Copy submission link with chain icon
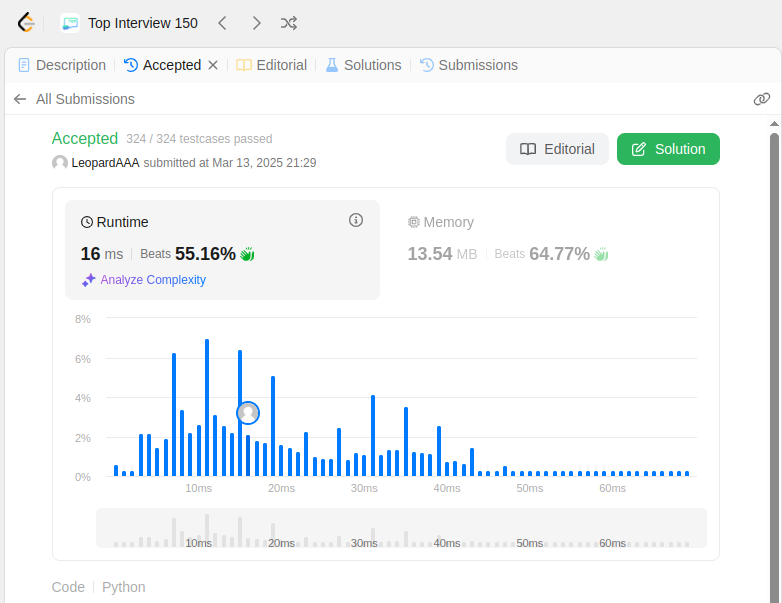The image size is (782, 603). pyautogui.click(x=762, y=99)
